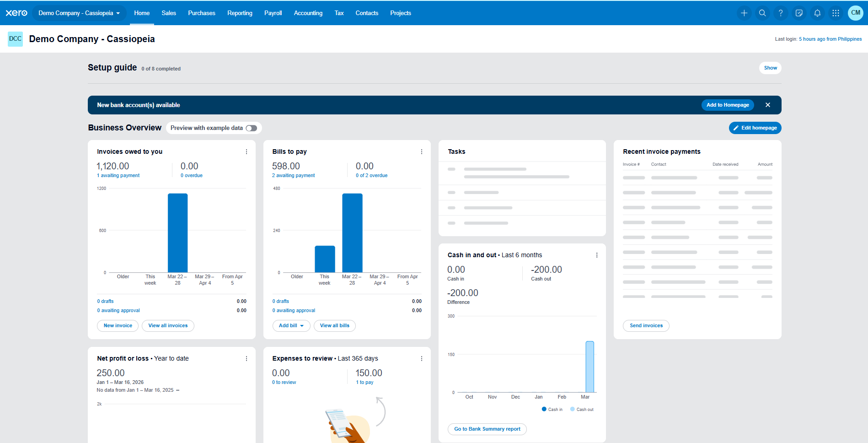
Task: Open the Accounting menu
Action: pyautogui.click(x=308, y=13)
